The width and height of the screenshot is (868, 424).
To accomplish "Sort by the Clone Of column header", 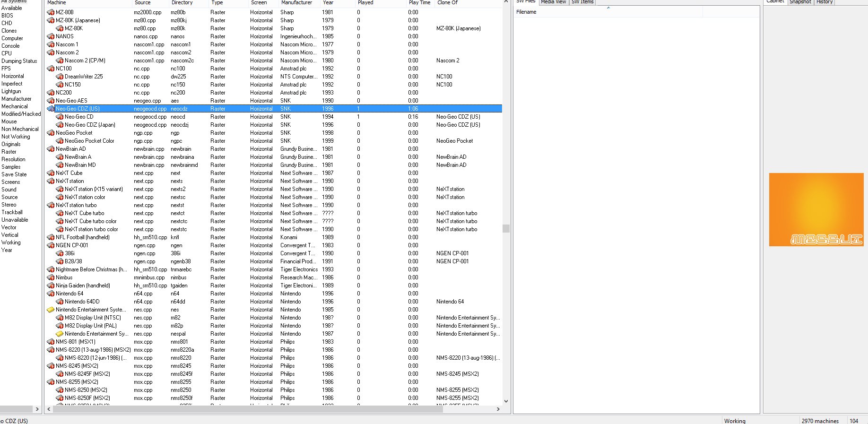I will pos(468,3).
